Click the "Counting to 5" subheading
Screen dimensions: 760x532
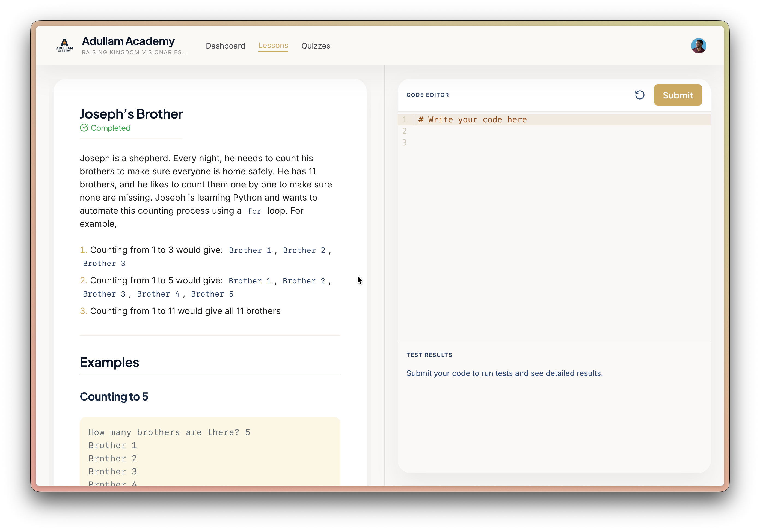tap(114, 396)
